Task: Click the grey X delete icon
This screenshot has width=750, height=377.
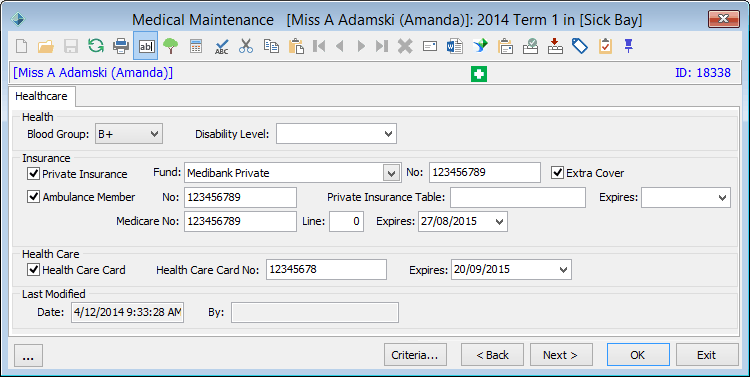Action: 405,46
